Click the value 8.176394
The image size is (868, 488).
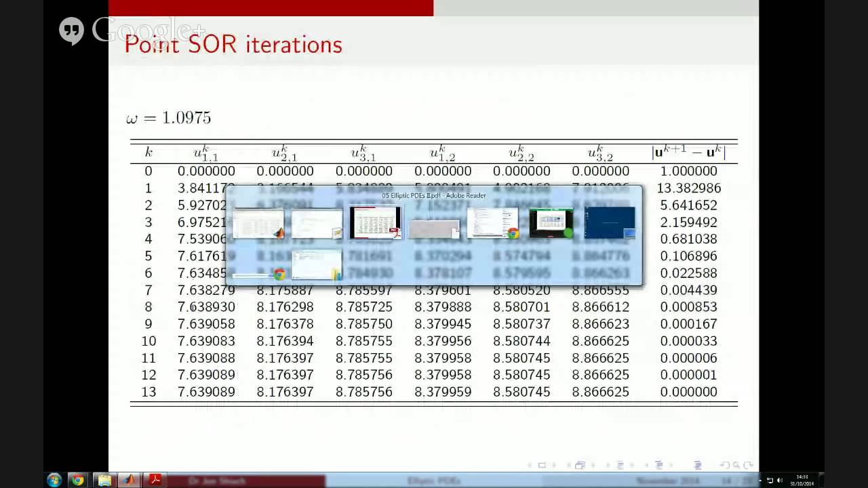click(x=285, y=341)
